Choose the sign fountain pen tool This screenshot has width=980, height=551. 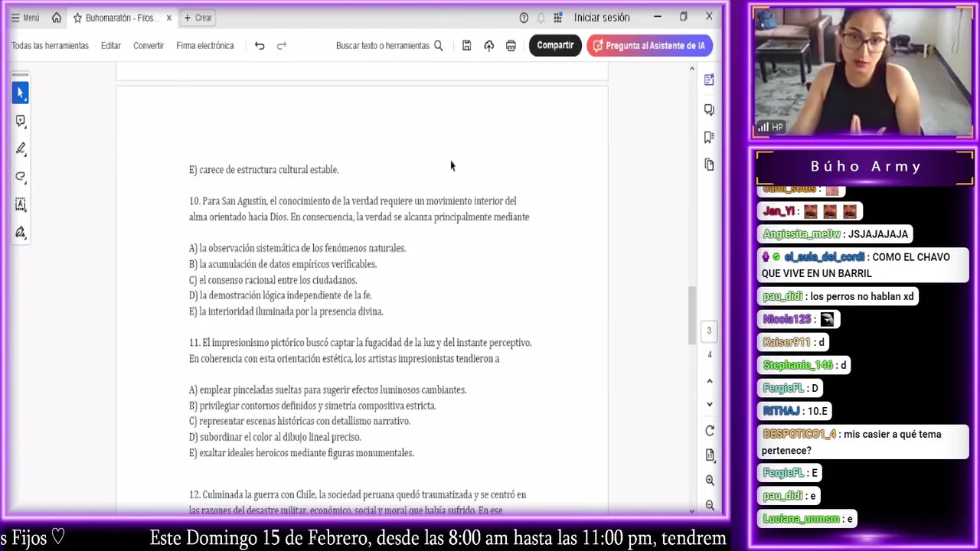coord(21,232)
